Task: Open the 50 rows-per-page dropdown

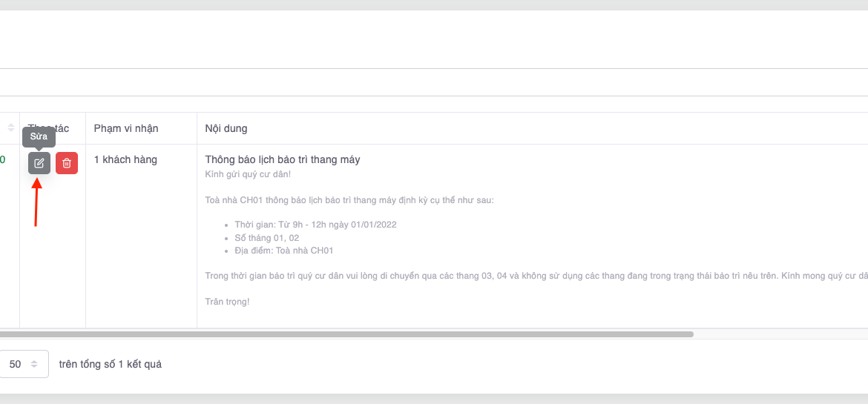Action: pos(22,364)
